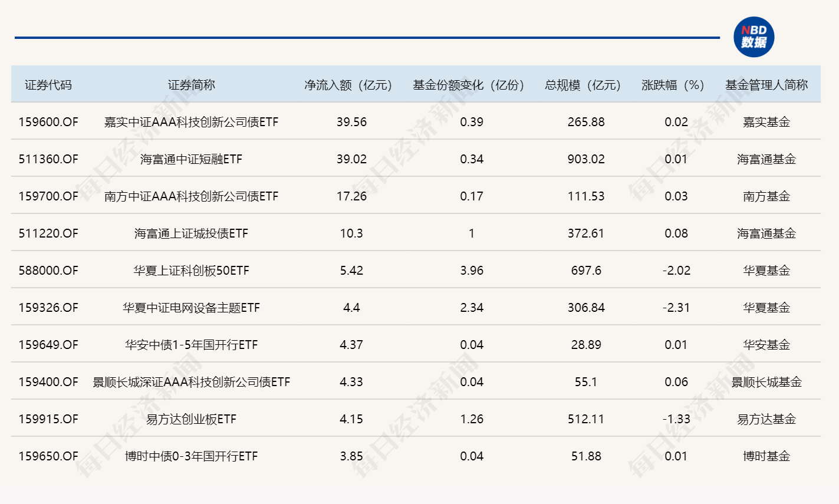Click the 涨跌幅 (%) column header
The image size is (839, 504).
pyautogui.click(x=673, y=85)
